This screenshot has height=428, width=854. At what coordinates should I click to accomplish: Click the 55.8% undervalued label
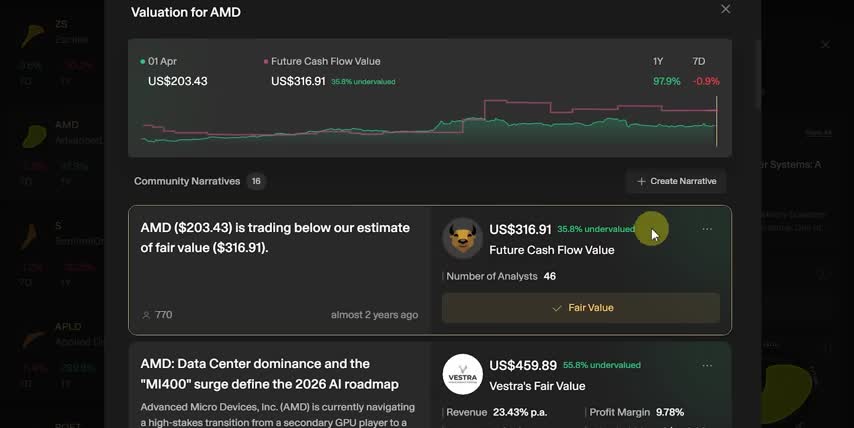click(602, 365)
